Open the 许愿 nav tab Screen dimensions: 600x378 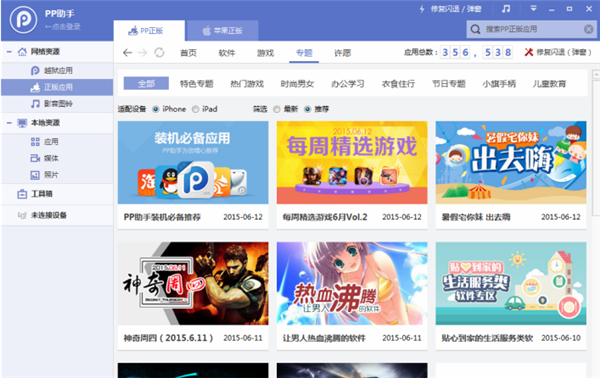(342, 53)
